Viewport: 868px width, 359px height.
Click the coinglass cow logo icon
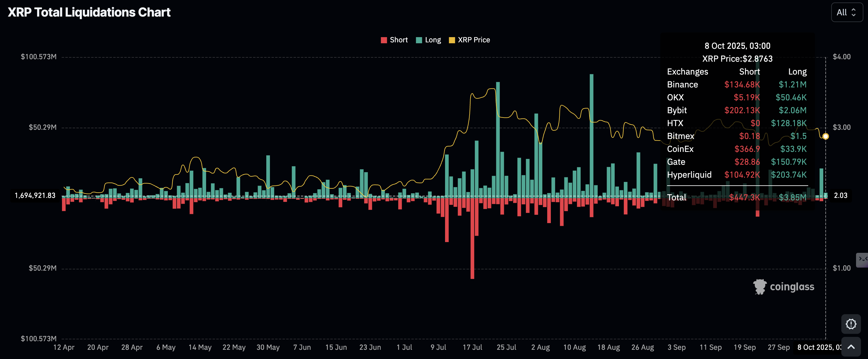click(x=759, y=287)
